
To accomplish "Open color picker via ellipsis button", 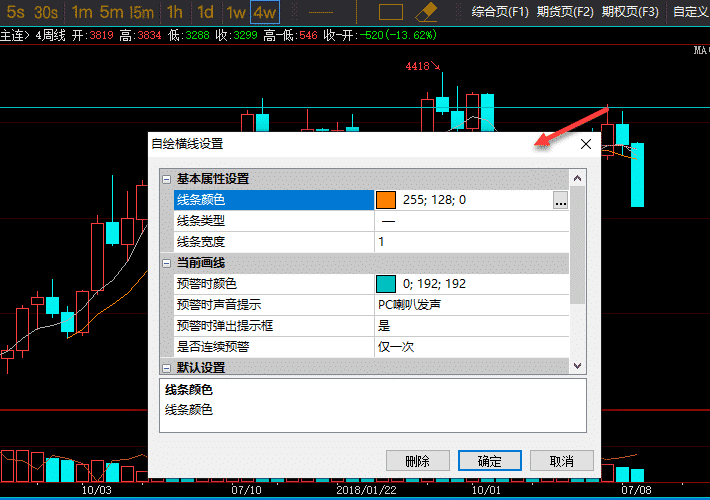I will [x=561, y=200].
